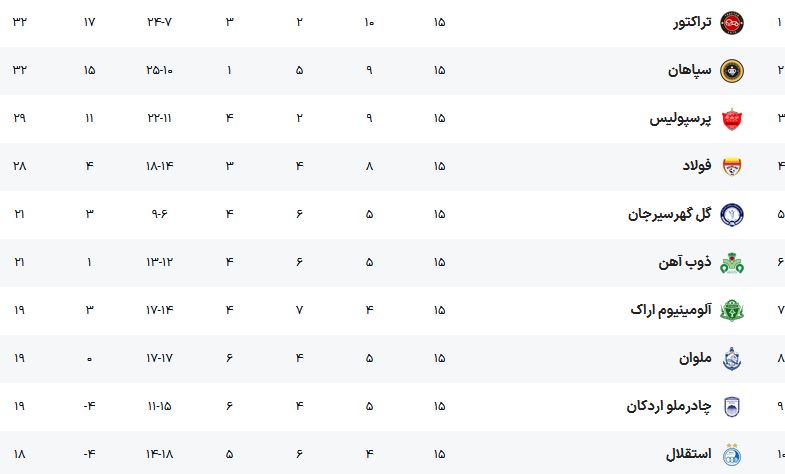
Task: Click the Chadormalou Ardakan logo
Action: click(x=731, y=406)
